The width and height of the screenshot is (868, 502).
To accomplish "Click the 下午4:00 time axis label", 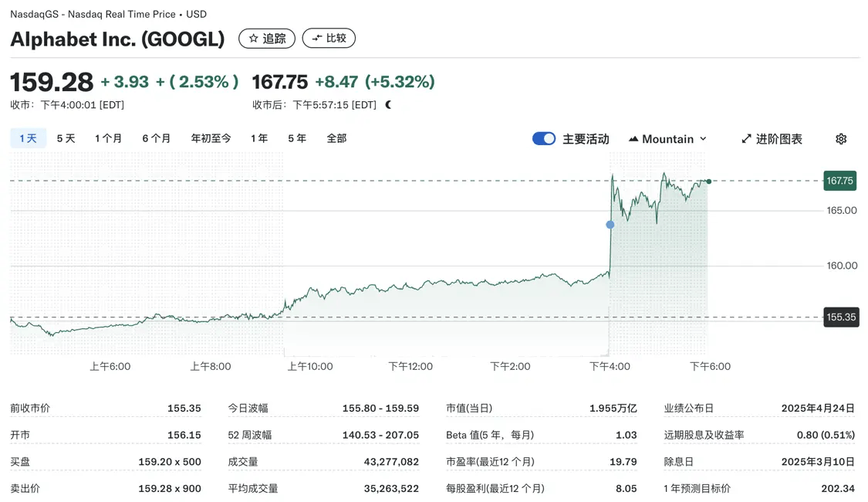I will pos(610,366).
